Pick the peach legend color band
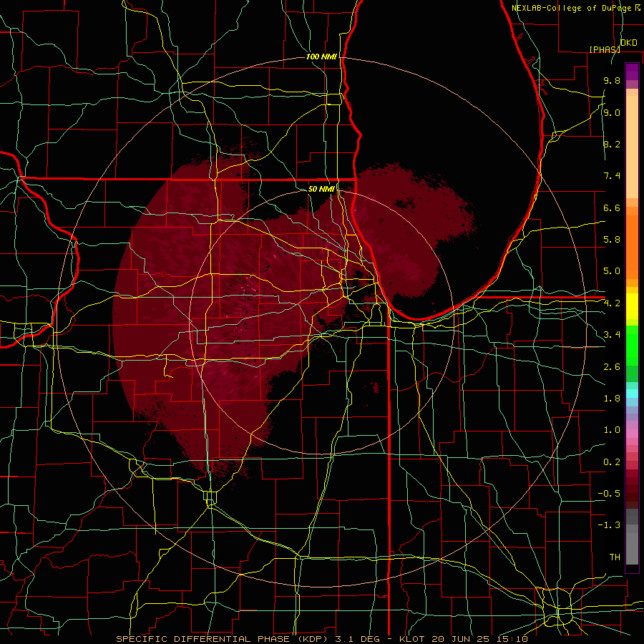Viewport: 644px width, 644px height. point(632,147)
